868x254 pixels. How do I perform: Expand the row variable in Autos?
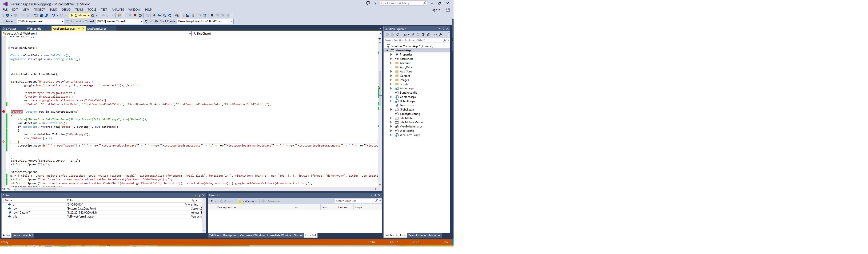[5, 209]
